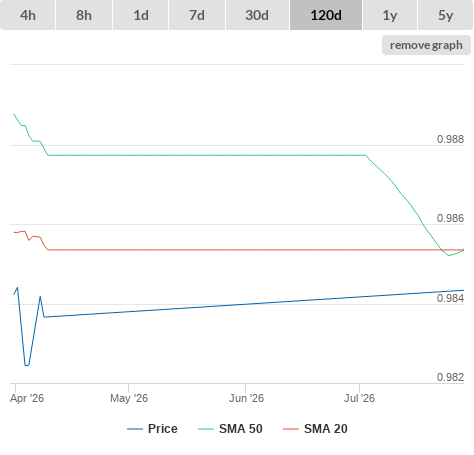This screenshot has width=474, height=455.
Task: Click the remove graph button
Action: tap(426, 45)
